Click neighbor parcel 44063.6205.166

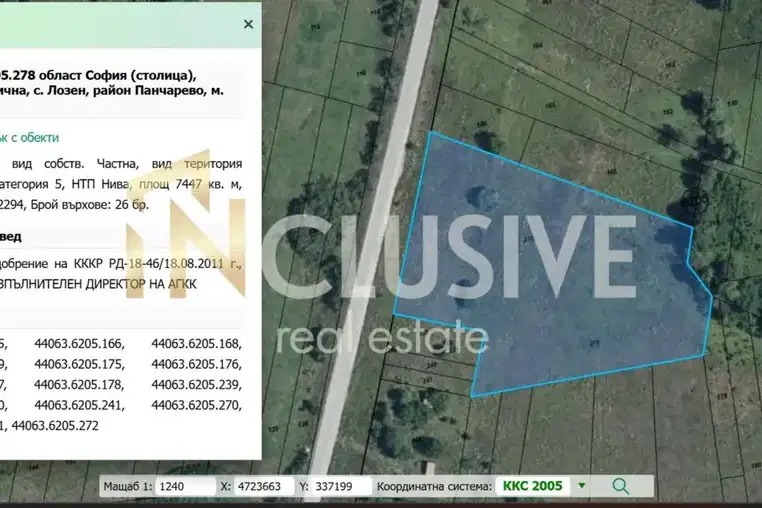[79, 344]
